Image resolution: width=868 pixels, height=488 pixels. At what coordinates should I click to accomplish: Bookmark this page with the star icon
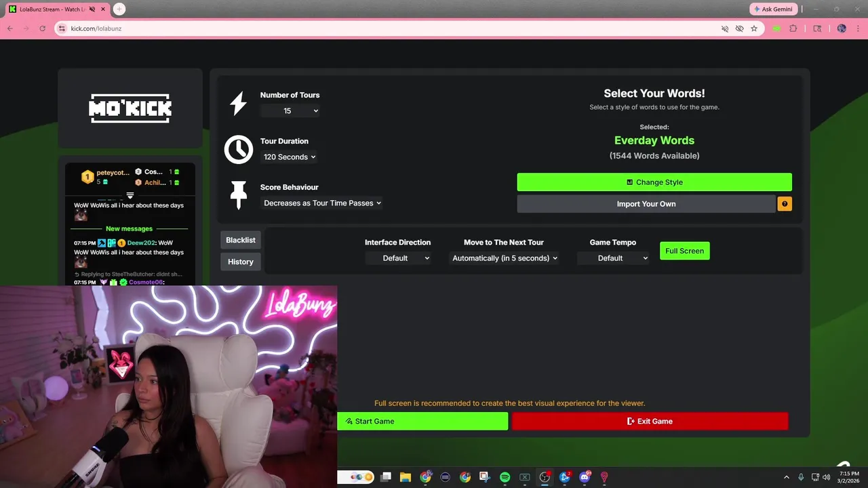pos(754,28)
